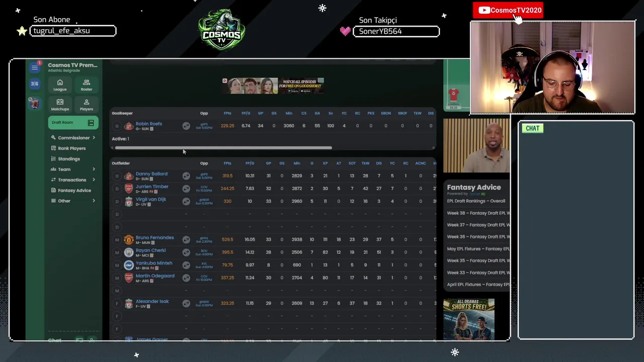Open EPL Draft Rankings – Overall article

tap(476, 201)
